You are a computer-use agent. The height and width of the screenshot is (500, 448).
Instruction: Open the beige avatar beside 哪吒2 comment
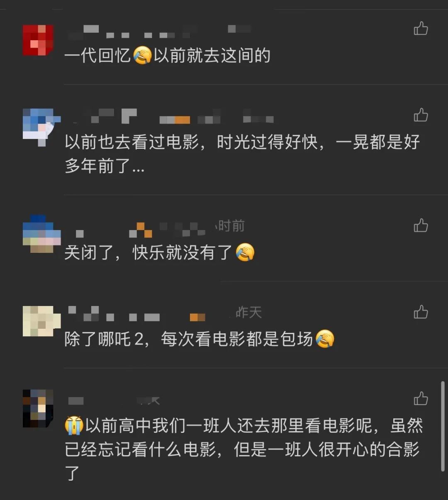tap(41, 321)
